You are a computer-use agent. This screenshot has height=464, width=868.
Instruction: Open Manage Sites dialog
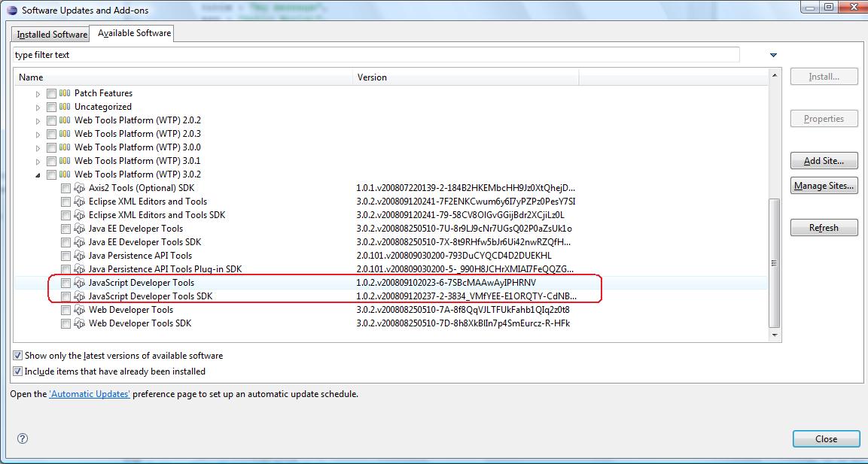[824, 185]
